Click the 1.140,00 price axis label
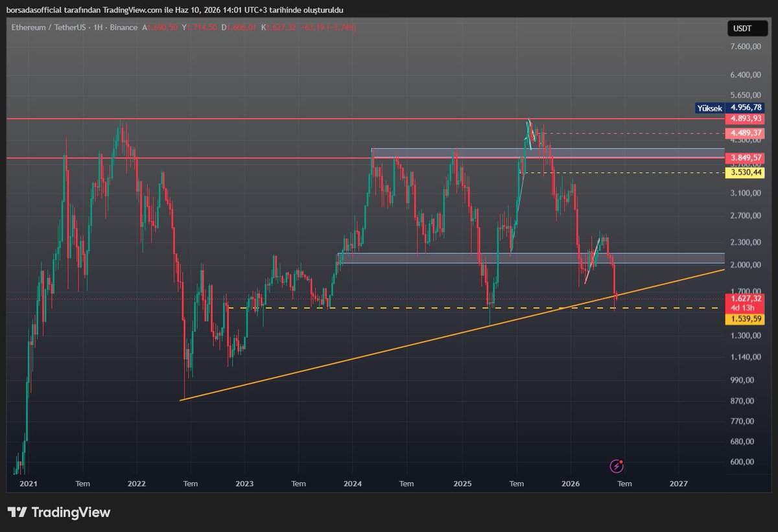 (746, 357)
